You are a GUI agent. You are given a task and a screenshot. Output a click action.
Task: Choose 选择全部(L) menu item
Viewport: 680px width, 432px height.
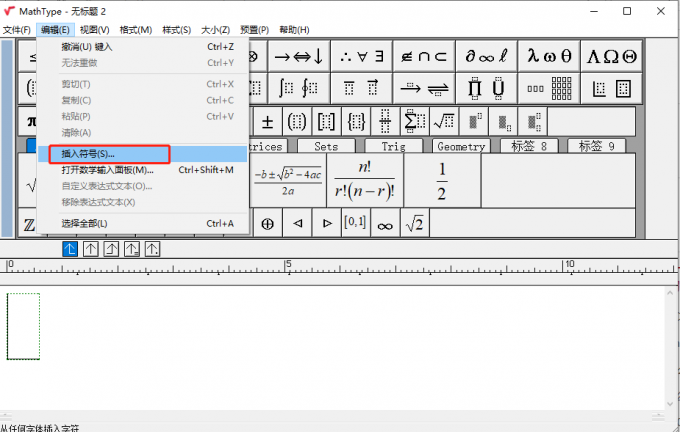click(x=142, y=224)
